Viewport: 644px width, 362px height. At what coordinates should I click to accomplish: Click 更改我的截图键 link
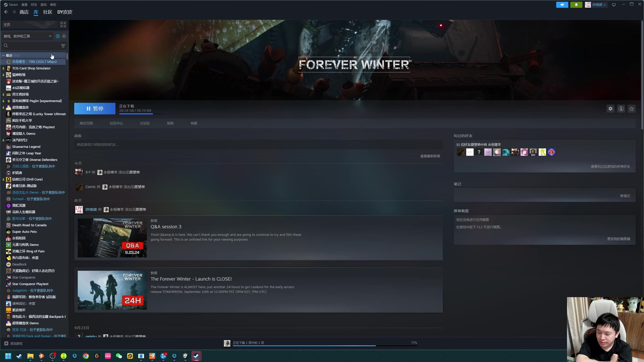pyautogui.click(x=619, y=239)
